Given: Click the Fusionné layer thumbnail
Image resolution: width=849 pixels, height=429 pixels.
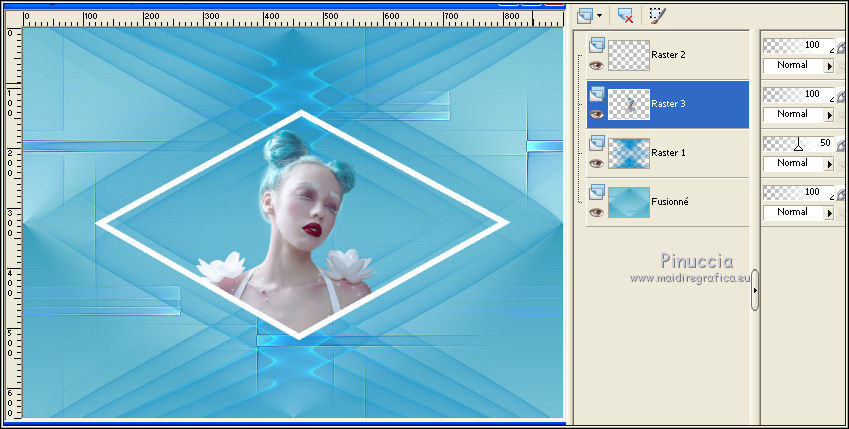Looking at the screenshot, I should 629,202.
